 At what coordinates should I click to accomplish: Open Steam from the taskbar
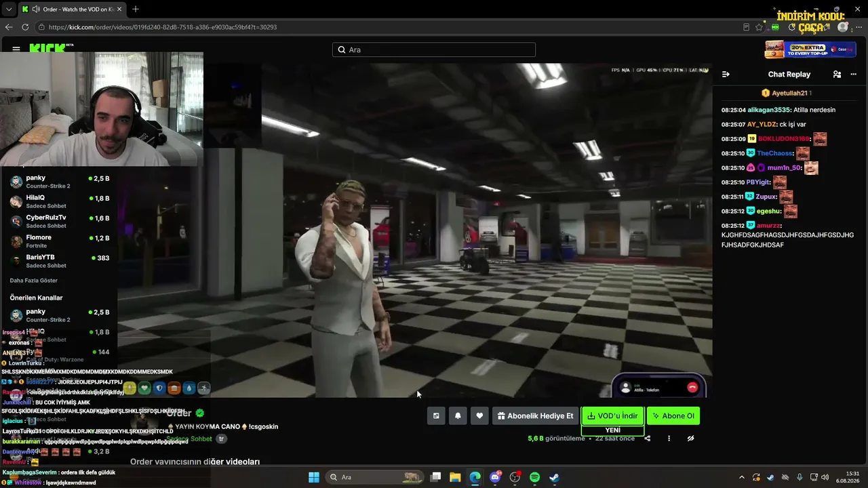pyautogui.click(x=554, y=477)
